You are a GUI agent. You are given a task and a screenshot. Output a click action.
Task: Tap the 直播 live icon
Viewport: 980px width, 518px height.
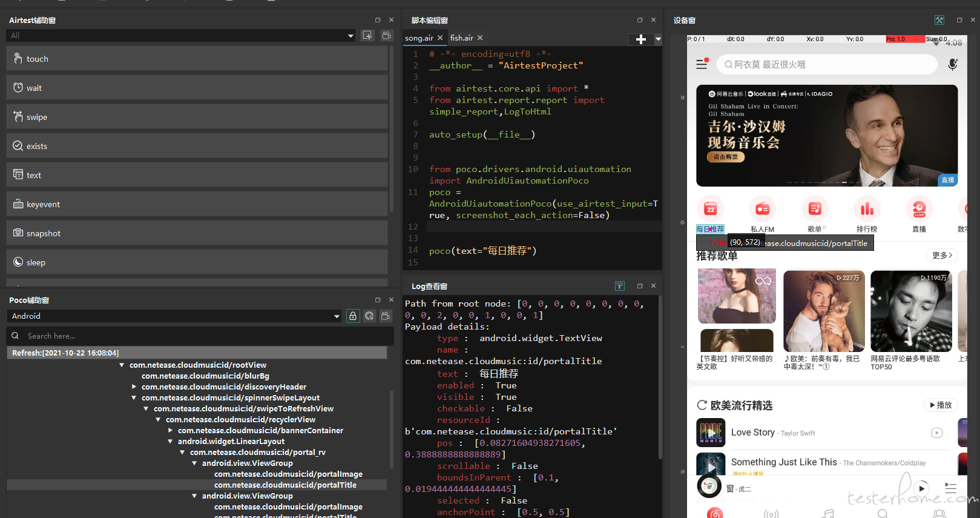(x=919, y=209)
